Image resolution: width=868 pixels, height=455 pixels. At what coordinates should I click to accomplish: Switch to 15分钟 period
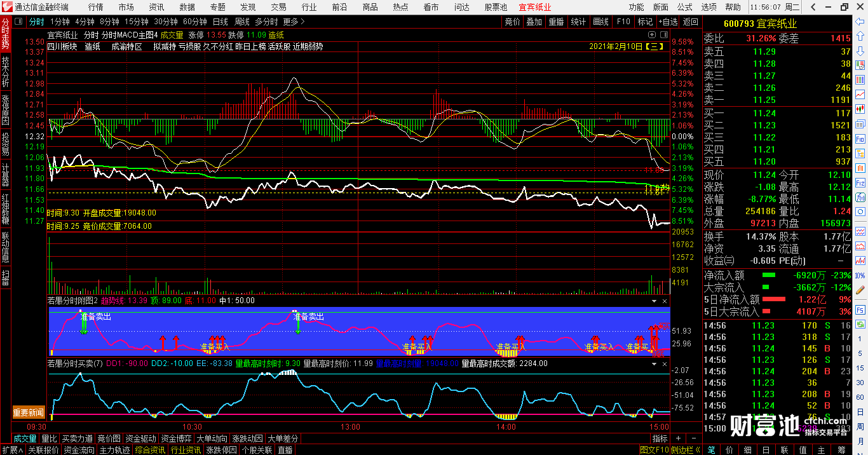coord(136,21)
